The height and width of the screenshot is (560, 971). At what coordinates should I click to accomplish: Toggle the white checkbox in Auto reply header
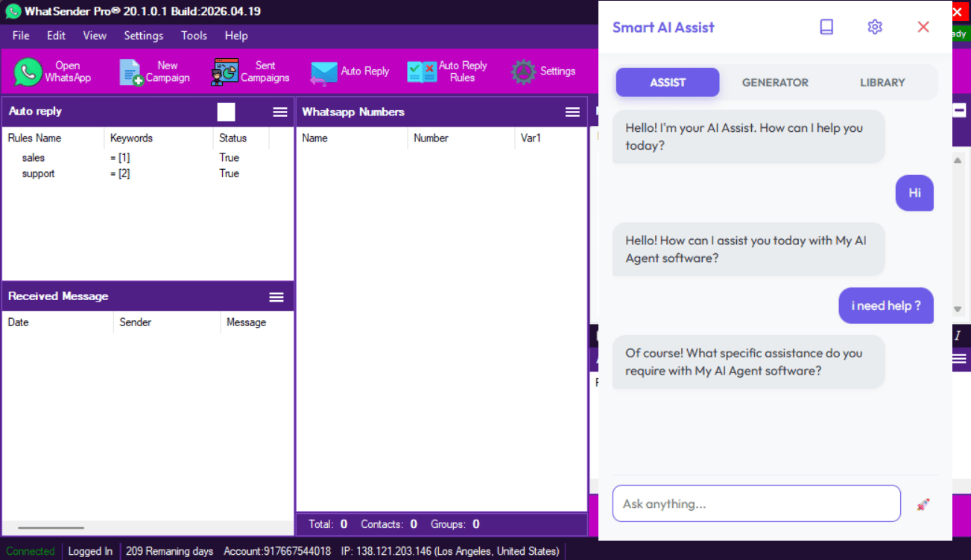227,112
